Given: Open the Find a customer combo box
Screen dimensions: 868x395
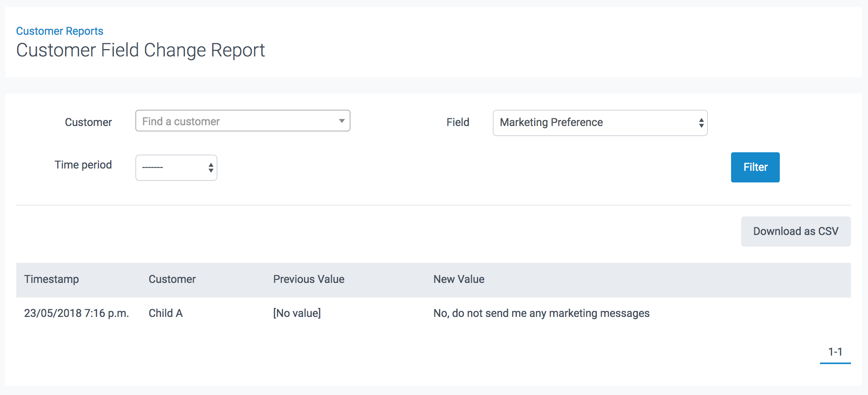Looking at the screenshot, I should 242,121.
